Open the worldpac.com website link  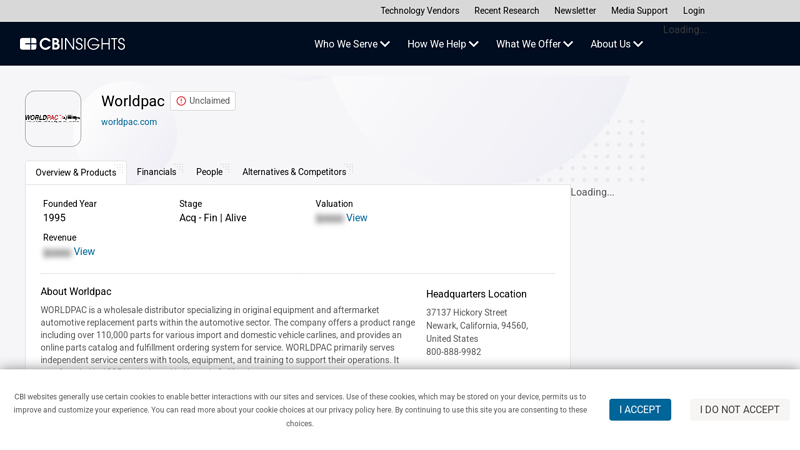[129, 122]
